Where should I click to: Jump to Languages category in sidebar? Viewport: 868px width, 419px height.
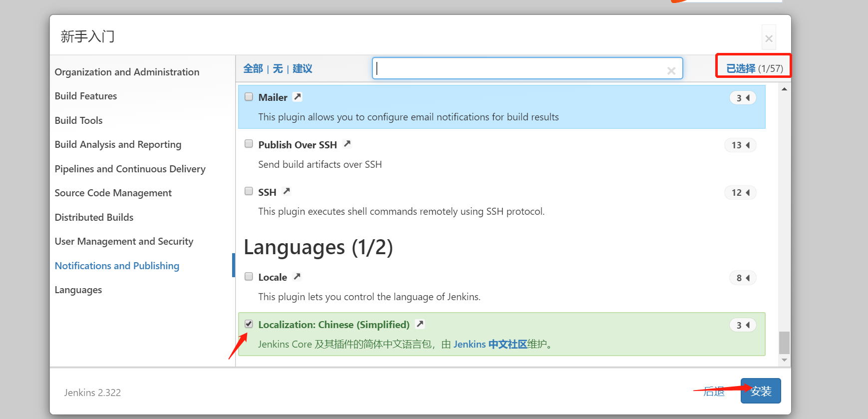click(x=78, y=290)
